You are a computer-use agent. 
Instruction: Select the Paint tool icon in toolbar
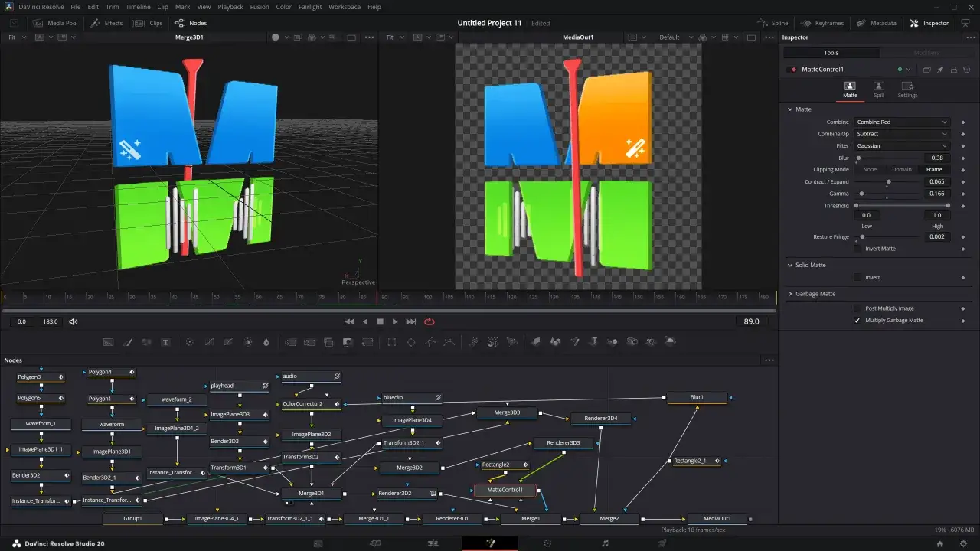(128, 342)
